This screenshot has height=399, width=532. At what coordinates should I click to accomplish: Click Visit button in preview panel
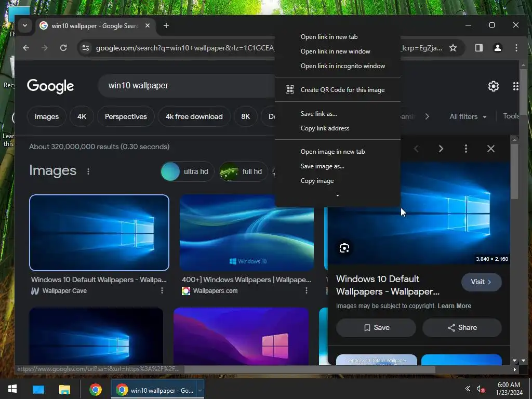click(x=481, y=282)
